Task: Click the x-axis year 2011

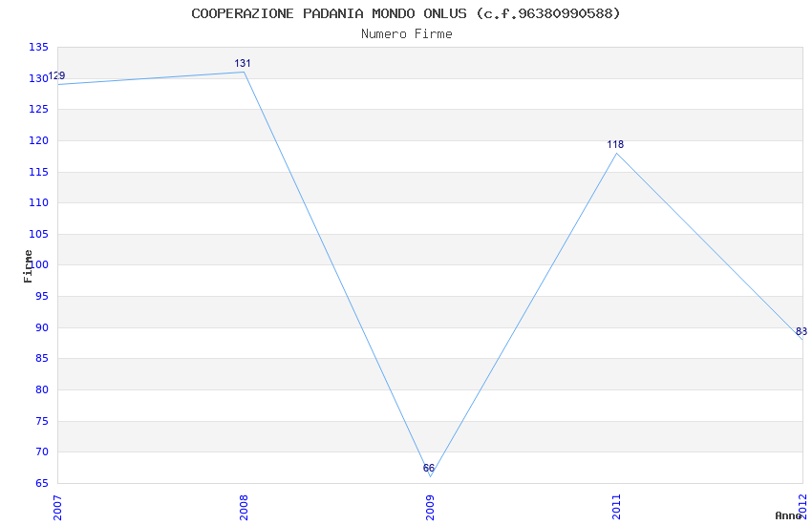Action: point(616,508)
